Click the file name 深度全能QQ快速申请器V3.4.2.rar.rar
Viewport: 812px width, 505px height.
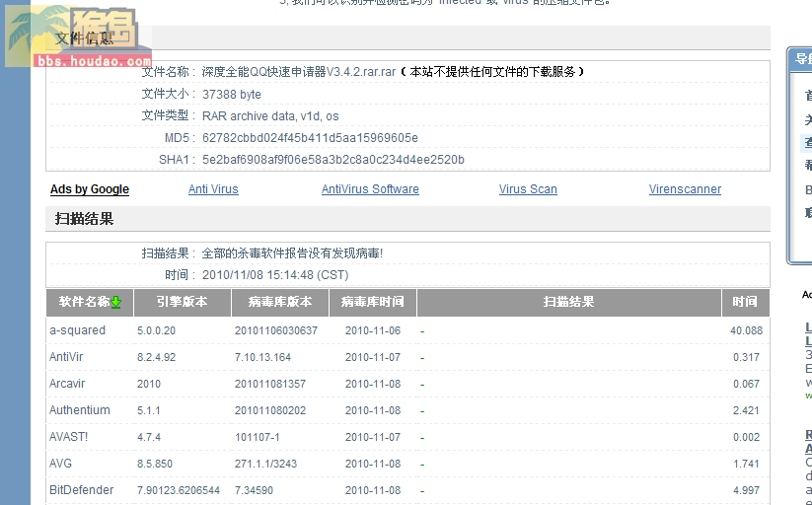pyautogui.click(x=299, y=72)
